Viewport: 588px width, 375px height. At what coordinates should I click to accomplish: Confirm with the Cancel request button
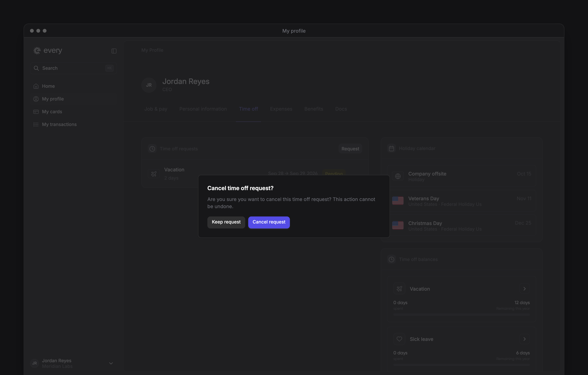tap(269, 222)
